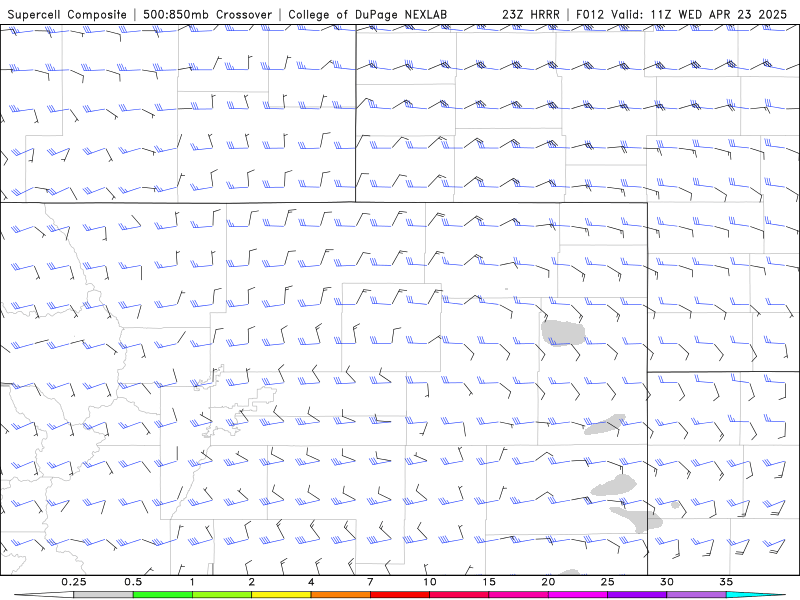The image size is (800, 600).
Task: Click the scale label reading 20
Action: (548, 582)
